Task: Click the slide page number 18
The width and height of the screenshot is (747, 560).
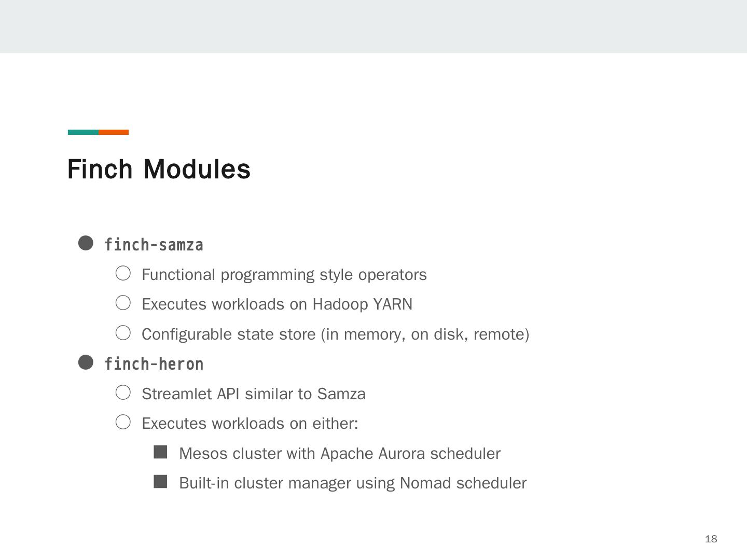Action: [x=711, y=539]
